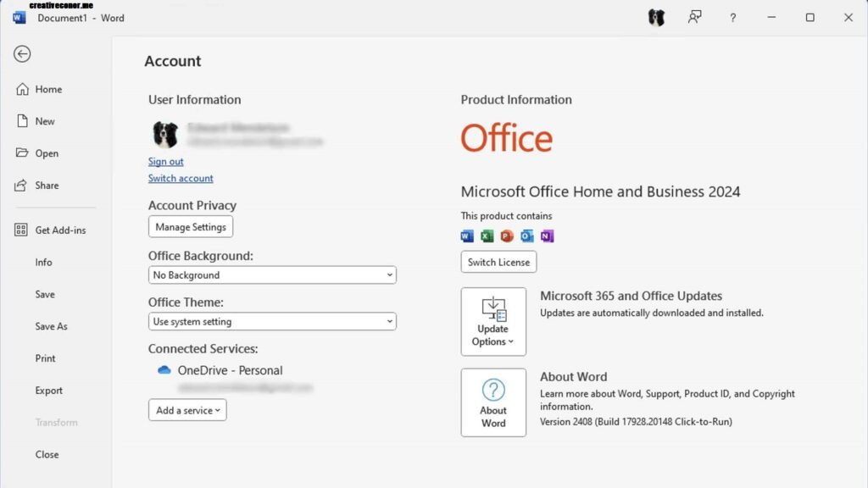
Task: Click the Office logo text
Action: tap(507, 138)
